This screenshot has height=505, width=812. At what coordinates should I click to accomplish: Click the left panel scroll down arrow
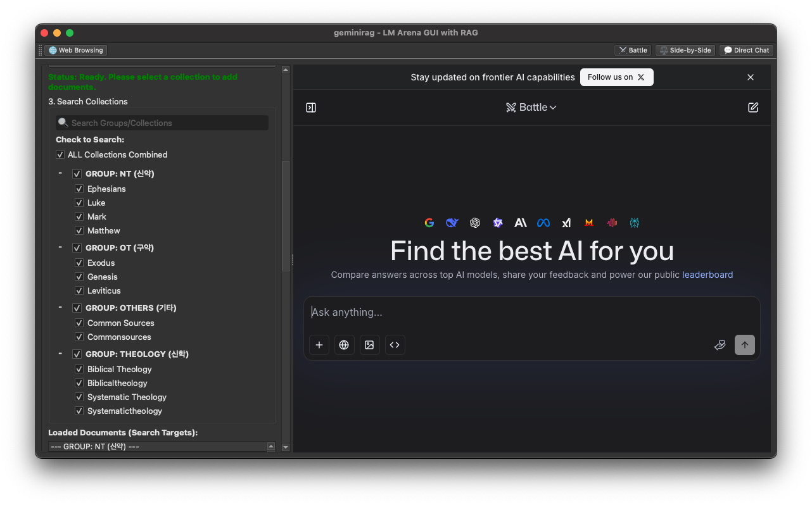click(286, 447)
